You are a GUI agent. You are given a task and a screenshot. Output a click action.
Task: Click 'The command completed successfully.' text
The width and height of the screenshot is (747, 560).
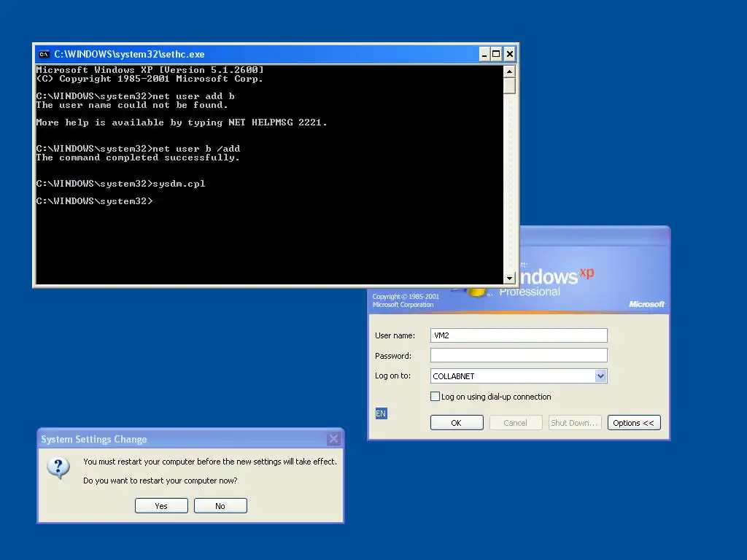pos(138,157)
